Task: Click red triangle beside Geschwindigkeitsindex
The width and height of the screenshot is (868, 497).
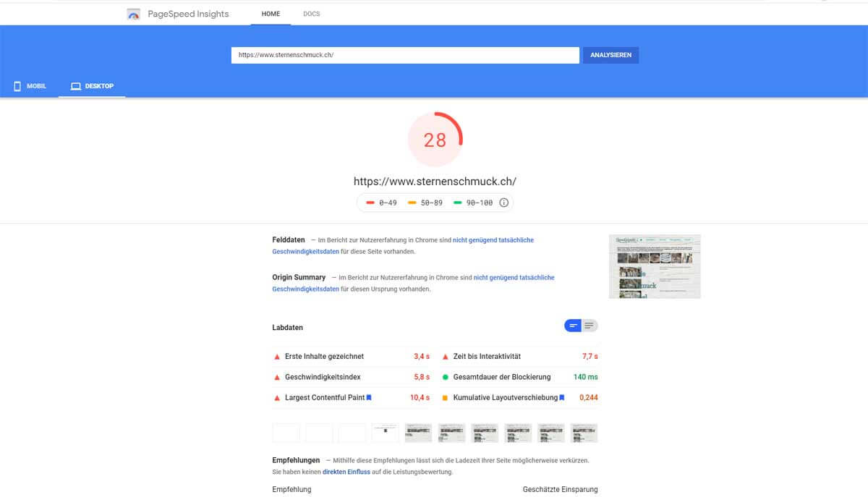Action: click(x=276, y=377)
